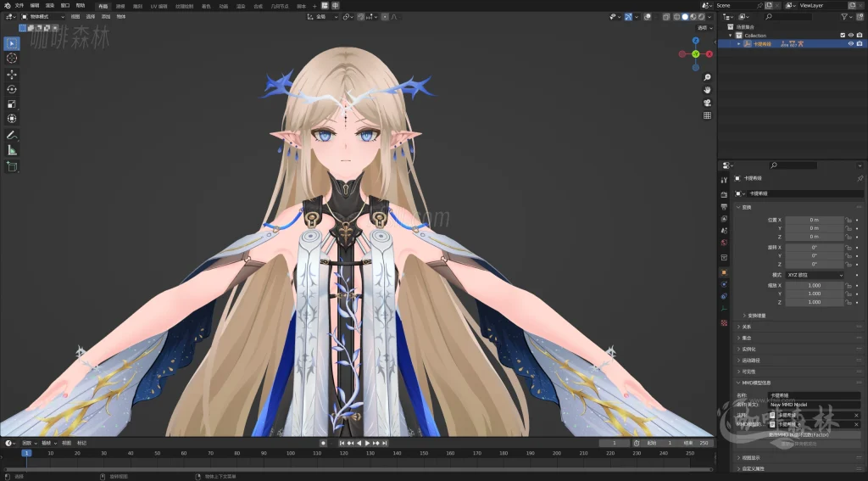
Task: Open the viewport shading options dropdown arrow
Action: click(x=709, y=17)
